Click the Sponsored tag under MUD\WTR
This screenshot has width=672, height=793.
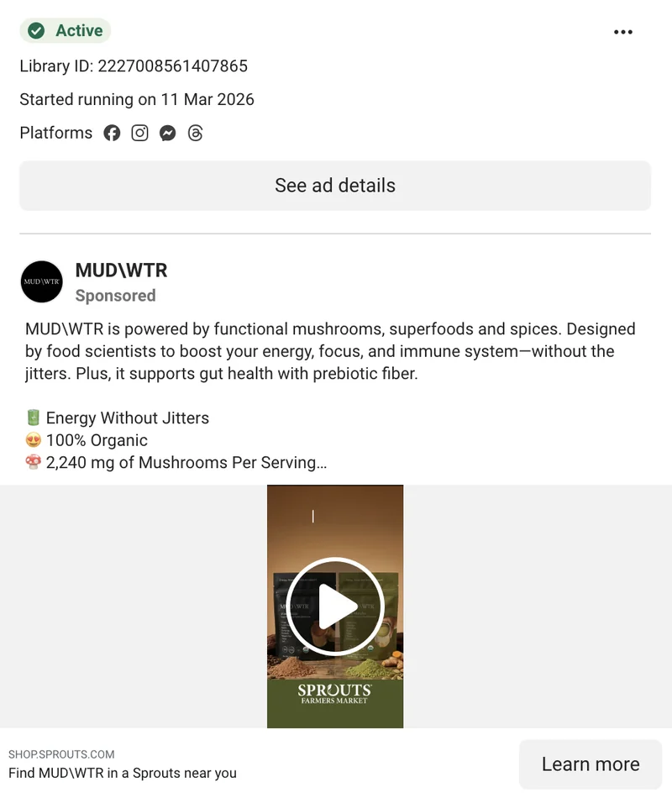tap(115, 296)
